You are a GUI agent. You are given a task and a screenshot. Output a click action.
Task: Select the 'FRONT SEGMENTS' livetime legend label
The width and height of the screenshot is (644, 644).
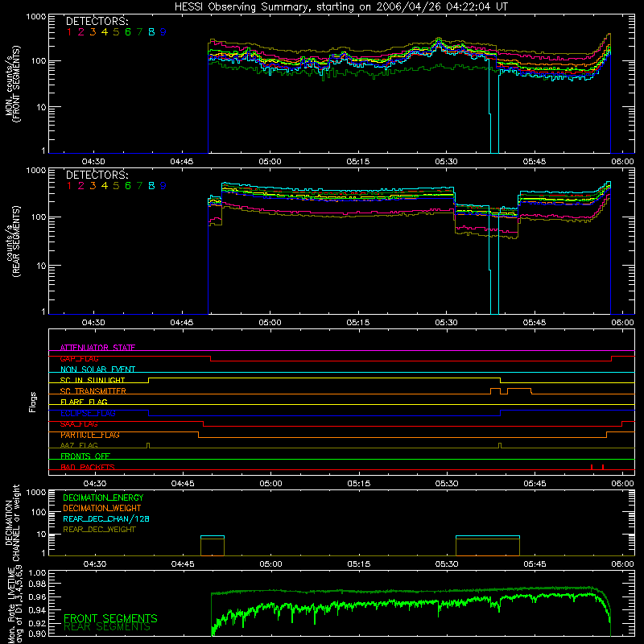(x=110, y=618)
